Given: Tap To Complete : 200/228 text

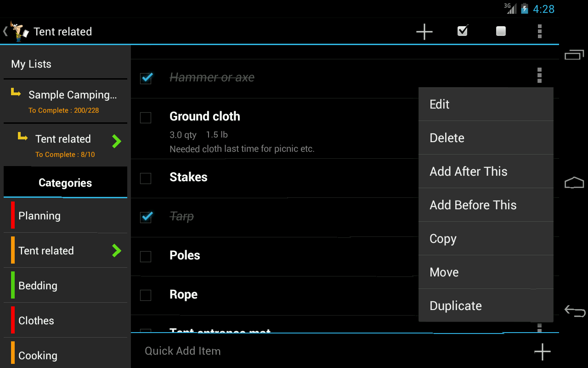Looking at the screenshot, I should point(63,110).
